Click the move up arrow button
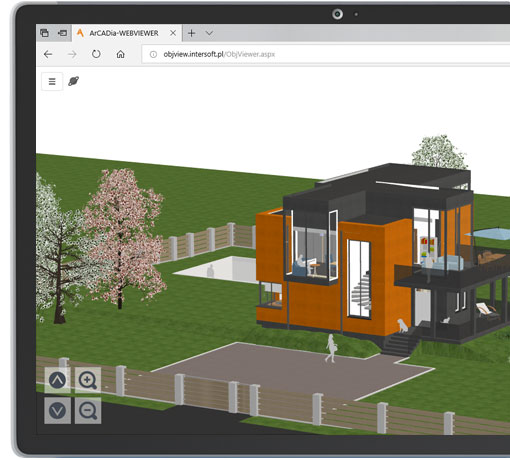The image size is (510, 460). [57, 380]
